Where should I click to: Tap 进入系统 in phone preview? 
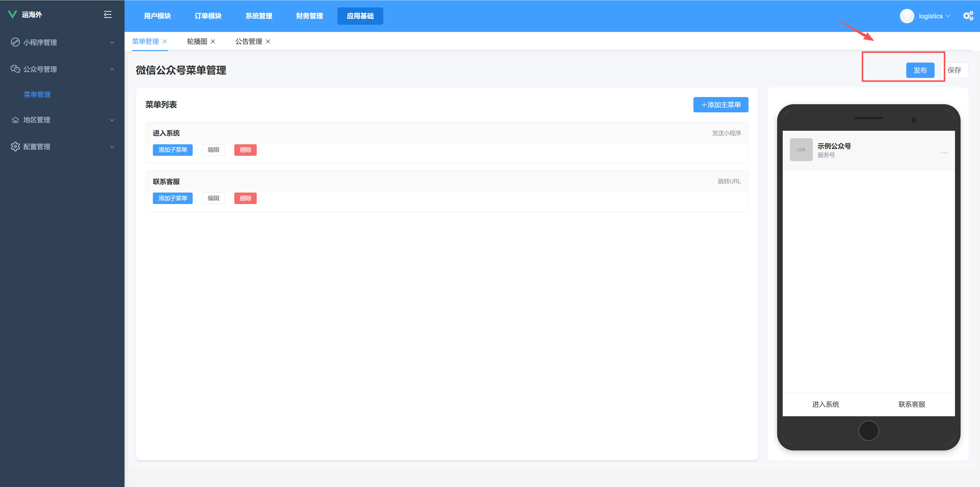[x=826, y=404]
